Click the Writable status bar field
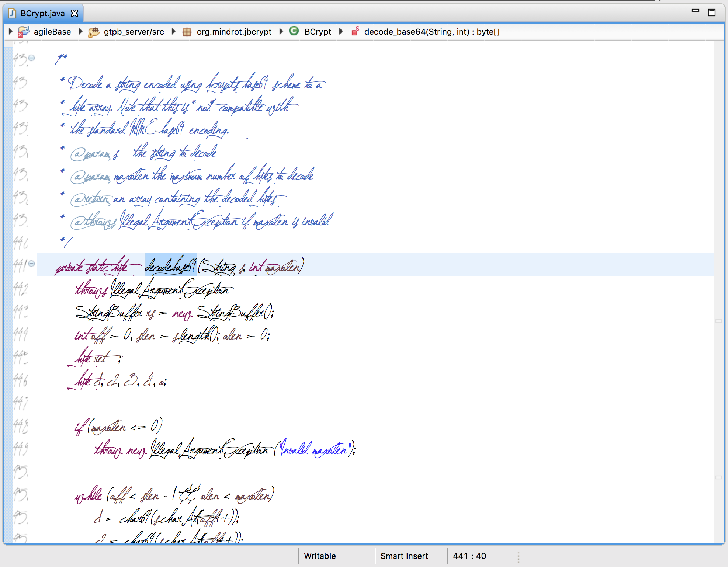The height and width of the screenshot is (567, 728). pyautogui.click(x=320, y=556)
